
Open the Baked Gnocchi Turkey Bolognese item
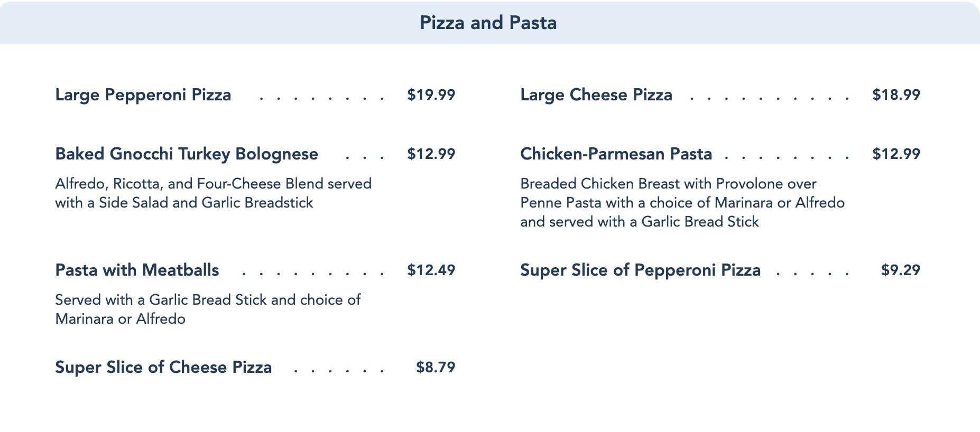(x=187, y=154)
